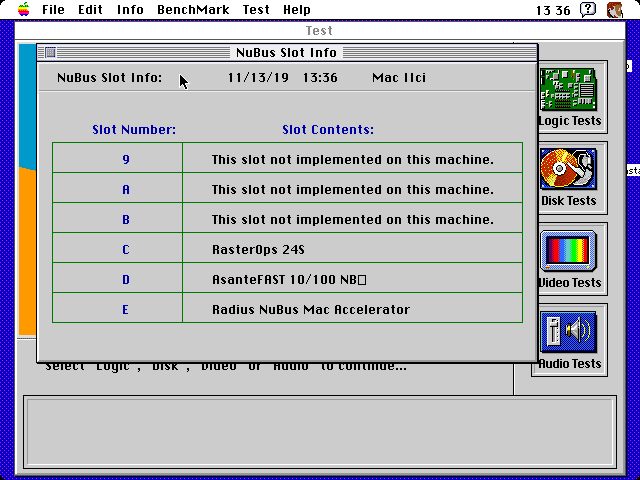
Task: Click the AsanteFAST 10/100 slot D entry
Action: [x=287, y=278]
